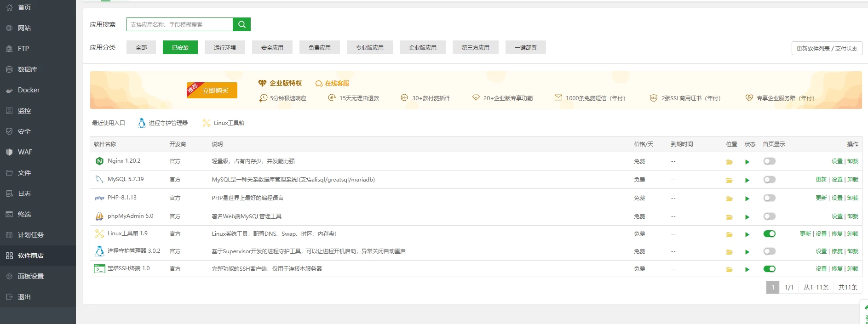Click the 价格/天 column header
This screenshot has height=324, width=868.
pyautogui.click(x=643, y=144)
